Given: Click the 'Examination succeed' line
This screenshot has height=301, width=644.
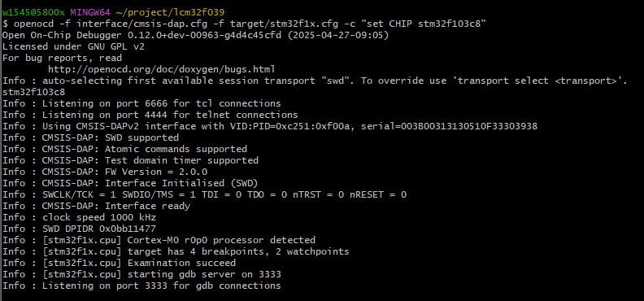Looking at the screenshot, I should pyautogui.click(x=119, y=263).
